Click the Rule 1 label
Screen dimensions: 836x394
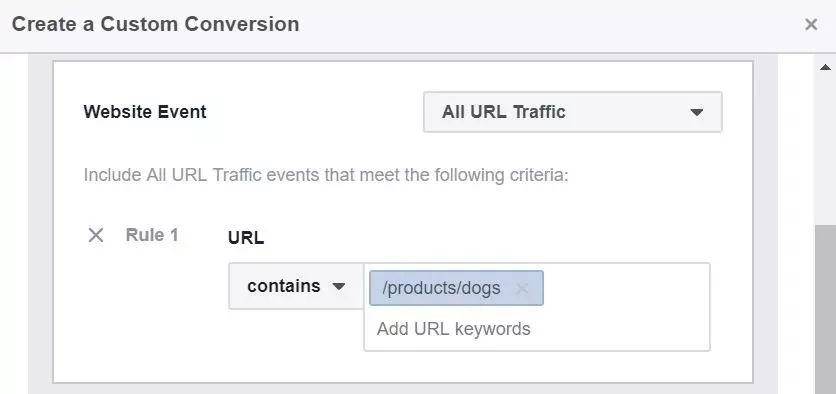[152, 235]
